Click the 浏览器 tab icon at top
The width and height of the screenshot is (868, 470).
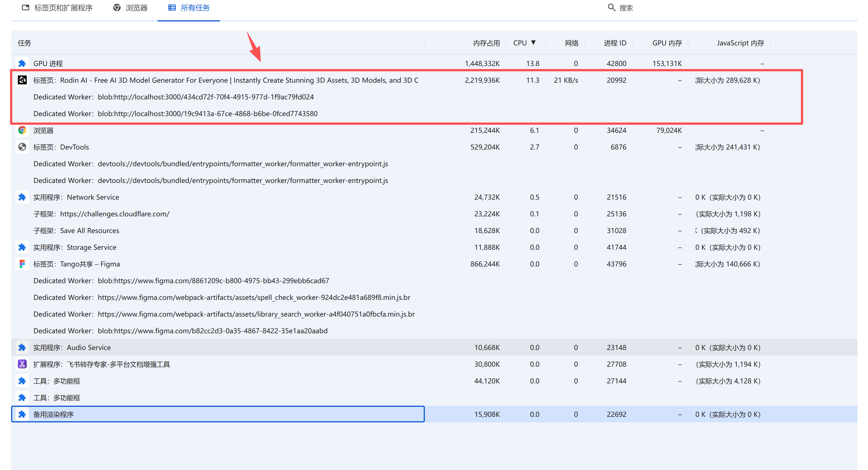[117, 8]
